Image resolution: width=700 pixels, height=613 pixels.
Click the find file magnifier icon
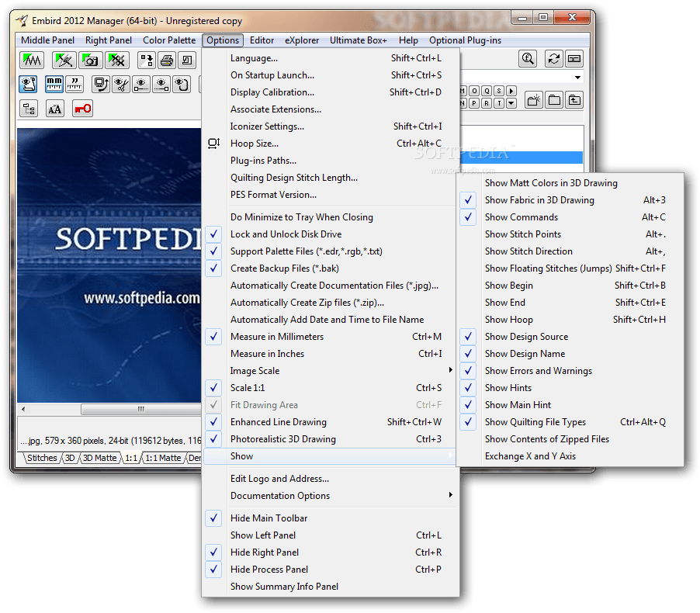[x=528, y=58]
